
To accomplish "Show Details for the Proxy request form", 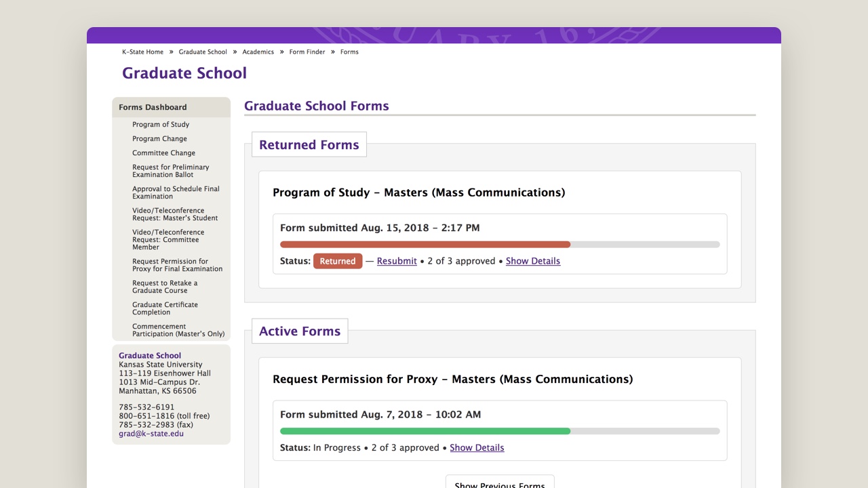I will [477, 447].
